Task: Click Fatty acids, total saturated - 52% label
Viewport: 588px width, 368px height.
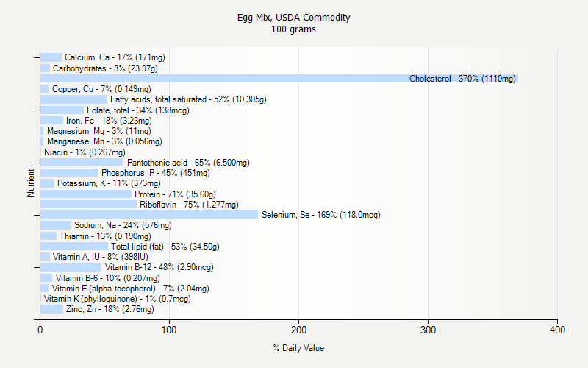Action: (188, 99)
